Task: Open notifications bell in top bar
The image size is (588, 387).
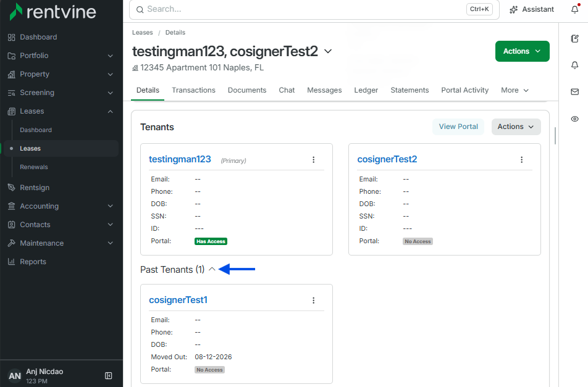Action: click(x=575, y=9)
